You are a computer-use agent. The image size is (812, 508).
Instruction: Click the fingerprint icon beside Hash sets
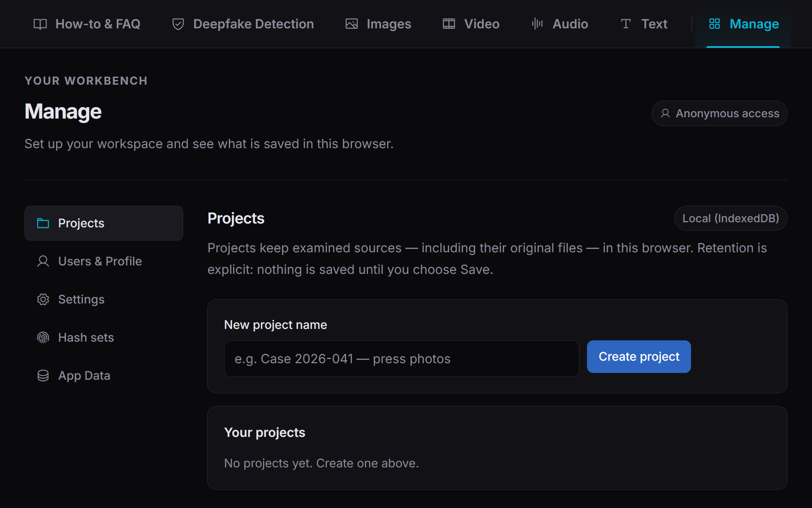[43, 337]
